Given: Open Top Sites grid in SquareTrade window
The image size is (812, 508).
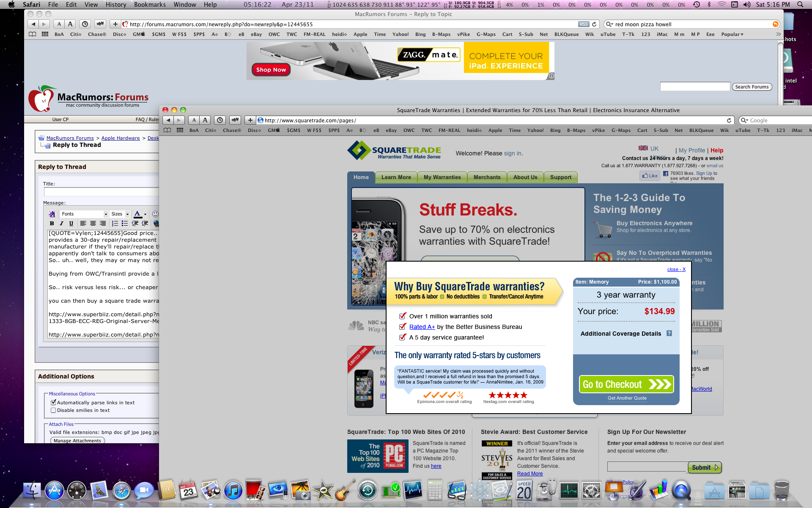Looking at the screenshot, I should [x=180, y=130].
